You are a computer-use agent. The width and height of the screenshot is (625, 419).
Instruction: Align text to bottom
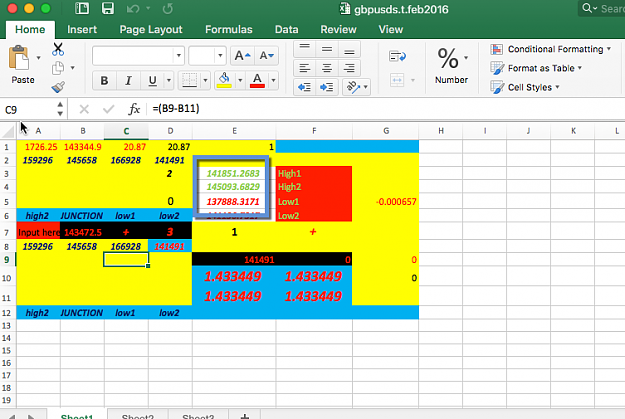click(349, 49)
